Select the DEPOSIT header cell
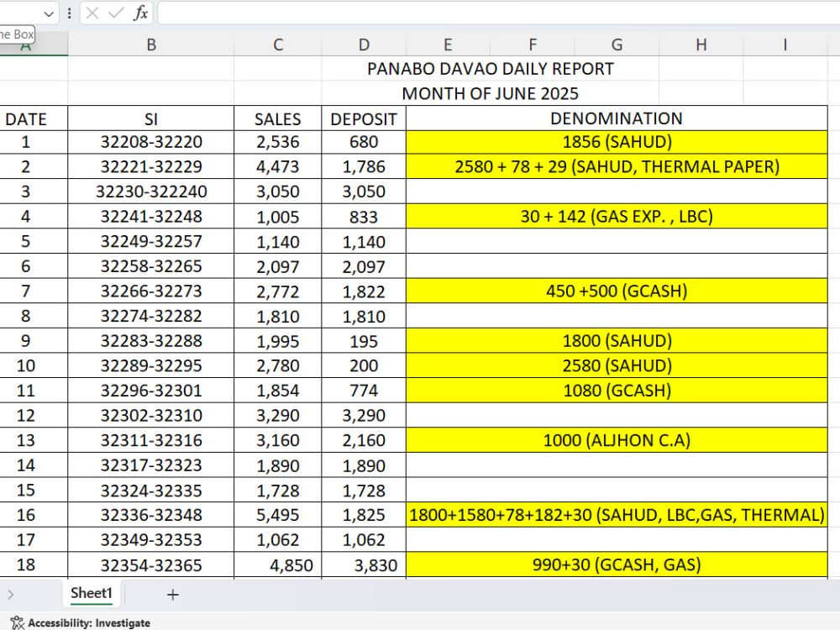The width and height of the screenshot is (840, 630). pos(364,118)
